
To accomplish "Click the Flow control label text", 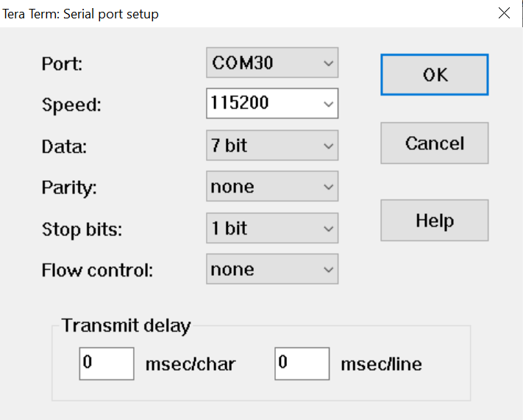I will tap(97, 270).
